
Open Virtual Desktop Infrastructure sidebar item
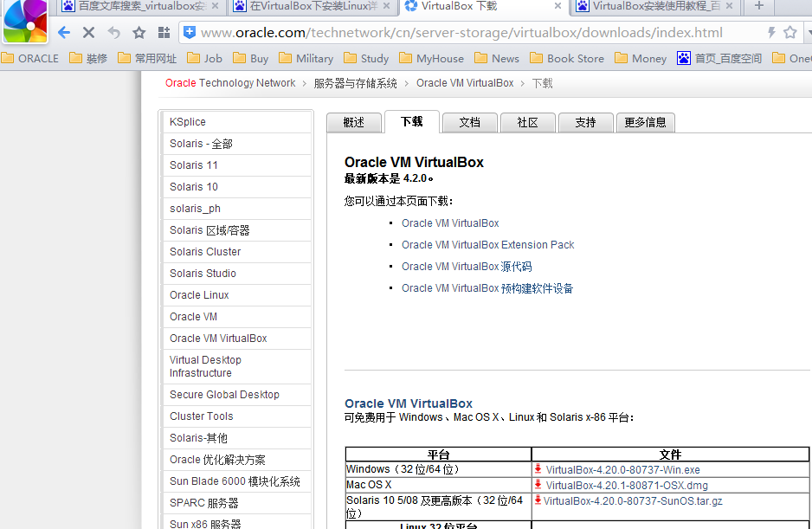coord(236,366)
